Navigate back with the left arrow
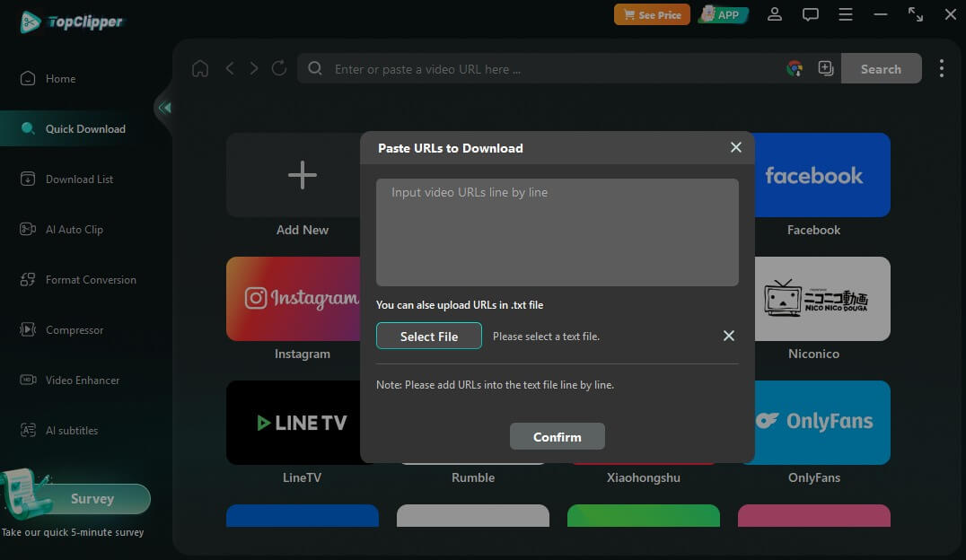966x560 pixels. click(230, 68)
